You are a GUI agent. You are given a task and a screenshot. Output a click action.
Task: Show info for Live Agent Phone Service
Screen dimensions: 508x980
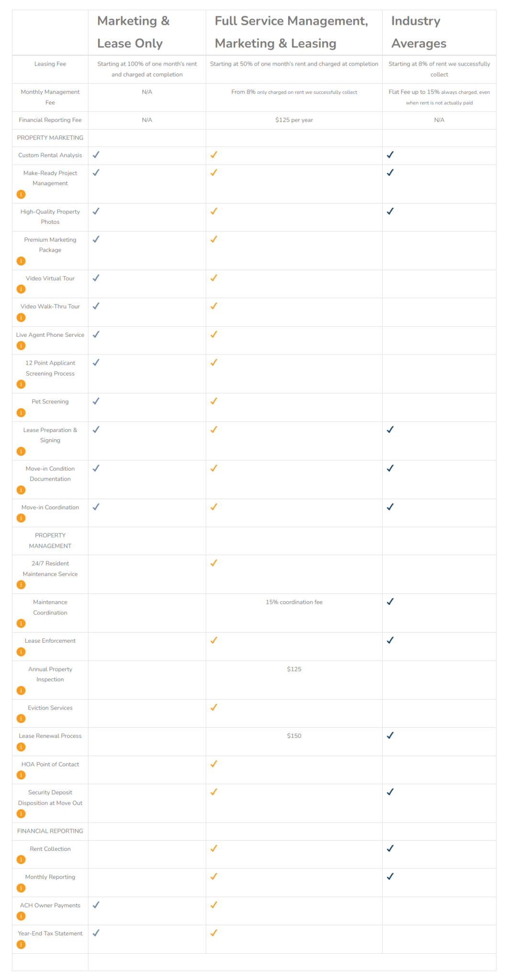pyautogui.click(x=21, y=345)
